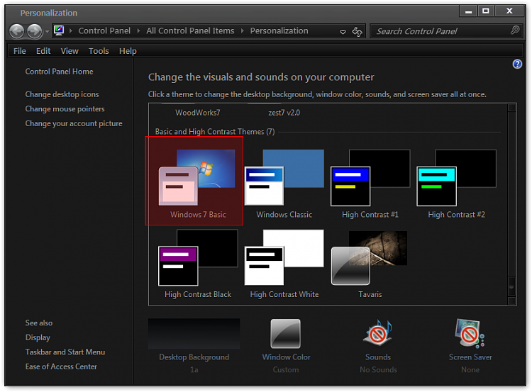The height and width of the screenshot is (392, 532).
Task: Select the Windows Classic theme thumbnail
Action: [284, 178]
